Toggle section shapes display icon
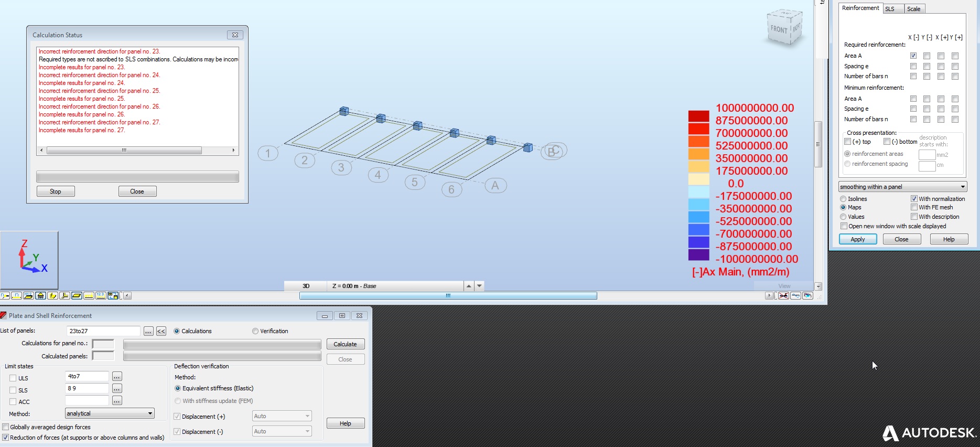 point(52,296)
